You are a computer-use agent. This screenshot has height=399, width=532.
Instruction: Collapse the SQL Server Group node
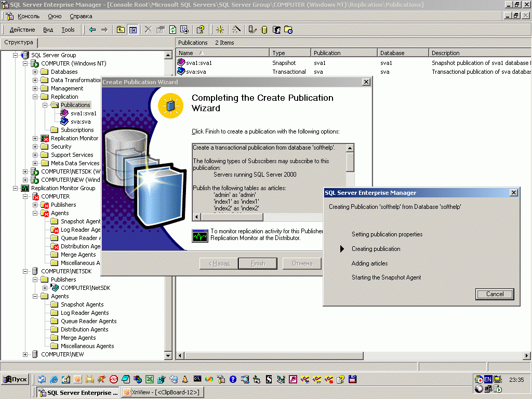pyautogui.click(x=15, y=55)
